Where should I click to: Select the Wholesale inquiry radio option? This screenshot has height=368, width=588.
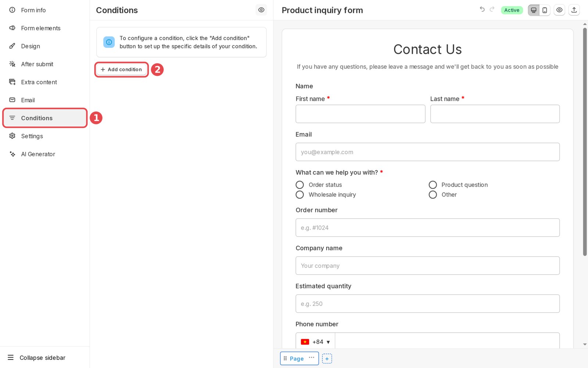tap(300, 195)
